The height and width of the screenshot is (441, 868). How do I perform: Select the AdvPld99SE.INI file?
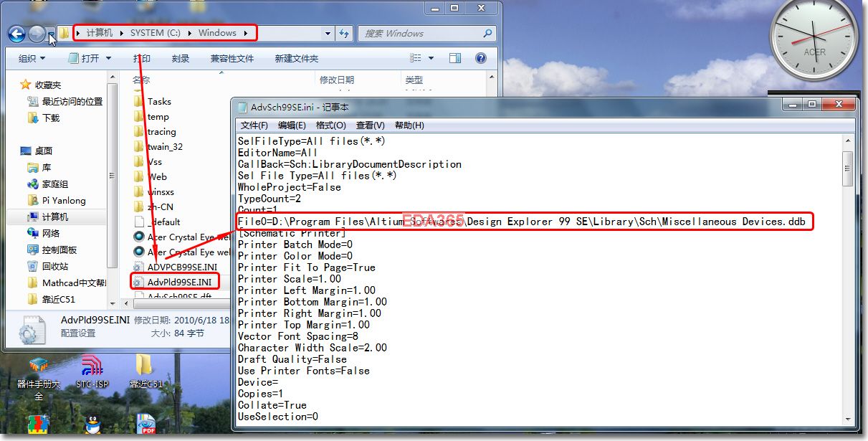tap(176, 282)
